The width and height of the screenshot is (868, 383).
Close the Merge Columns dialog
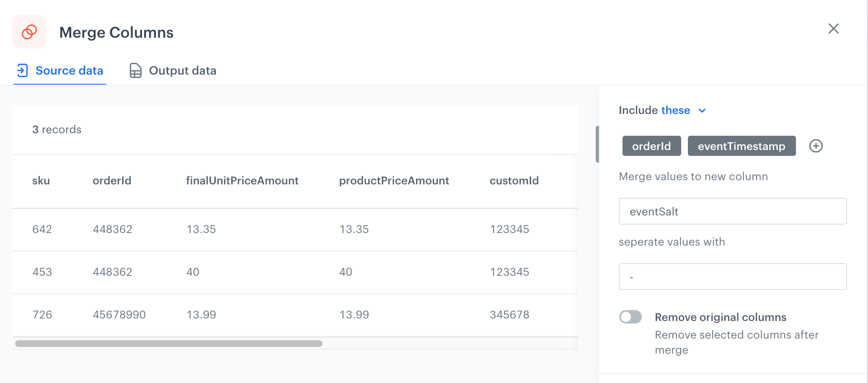833,28
